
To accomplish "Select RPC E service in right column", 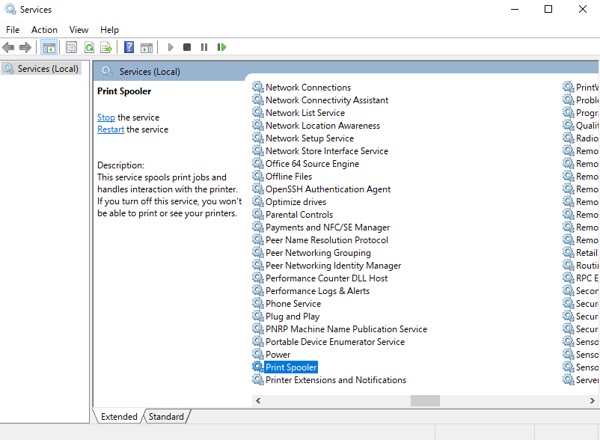I will (x=587, y=278).
